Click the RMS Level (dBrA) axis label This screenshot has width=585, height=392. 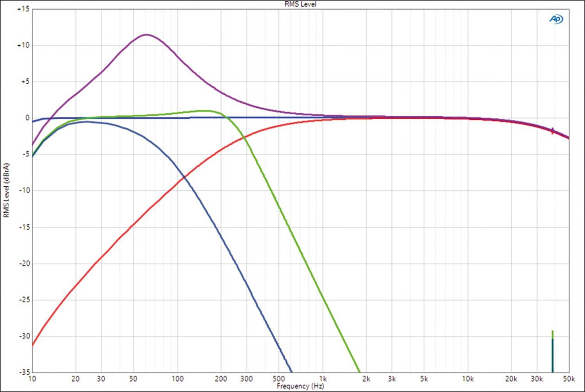(x=6, y=190)
